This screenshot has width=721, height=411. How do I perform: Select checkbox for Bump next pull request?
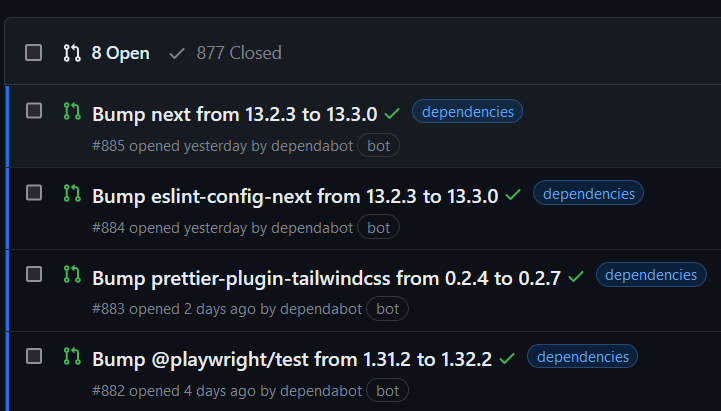point(34,111)
